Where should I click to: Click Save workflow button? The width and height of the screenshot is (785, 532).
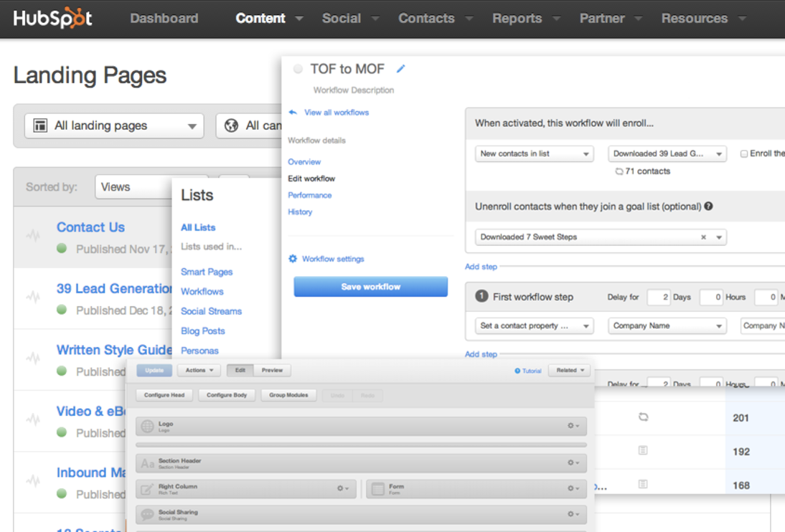370,287
